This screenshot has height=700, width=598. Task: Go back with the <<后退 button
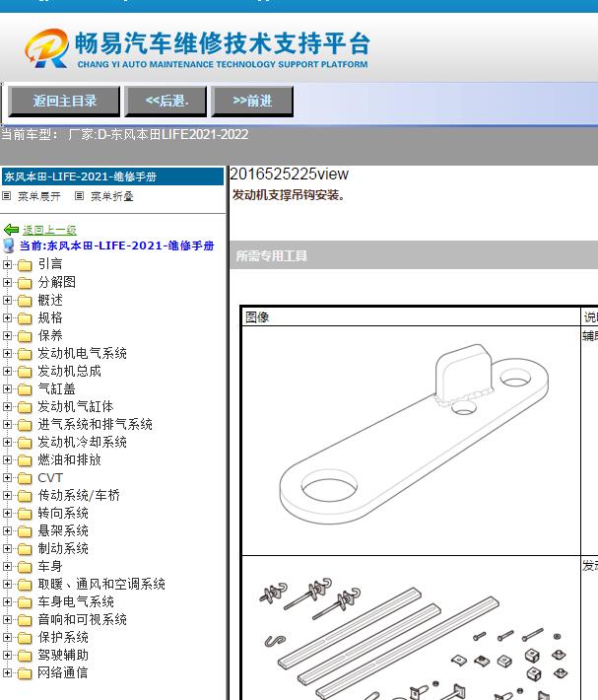click(166, 101)
